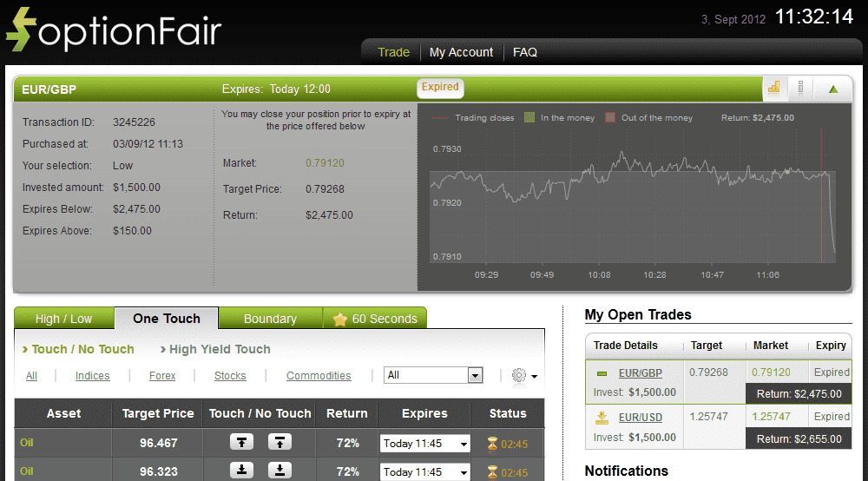The width and height of the screenshot is (868, 481).
Task: Click the second touch-up button for Oil 96.467
Action: pyautogui.click(x=279, y=443)
